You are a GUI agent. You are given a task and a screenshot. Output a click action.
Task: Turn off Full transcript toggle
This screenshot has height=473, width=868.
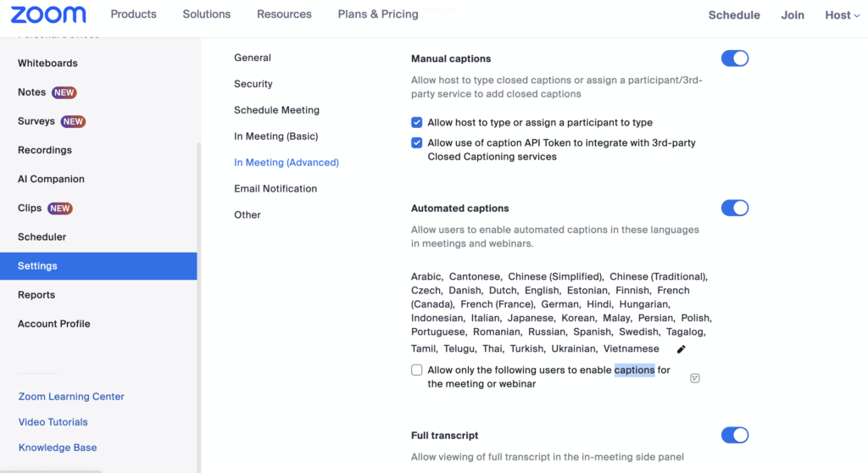point(734,435)
